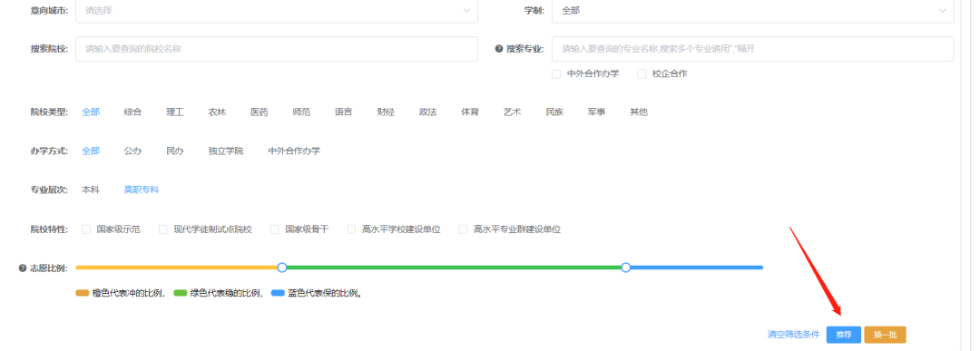Select 体育 school type
This screenshot has height=351, width=980.
[470, 112]
